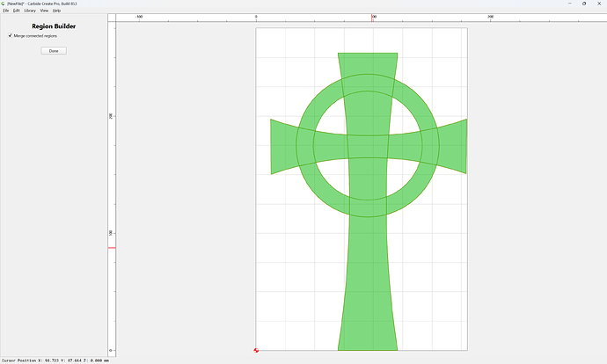This screenshot has height=364, width=607.
Task: Click the red origin marker icon
Action: pyautogui.click(x=256, y=350)
